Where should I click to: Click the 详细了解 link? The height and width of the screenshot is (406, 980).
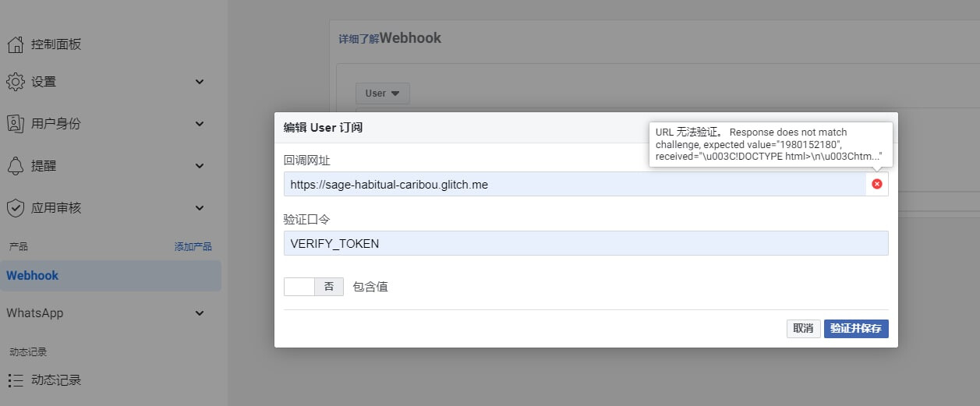[359, 39]
